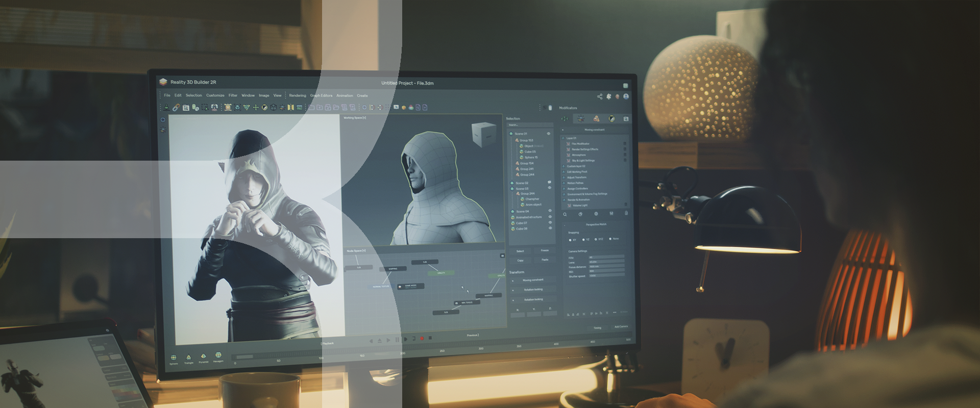Select the black-white contrast circle Modificators icon

pos(611,119)
